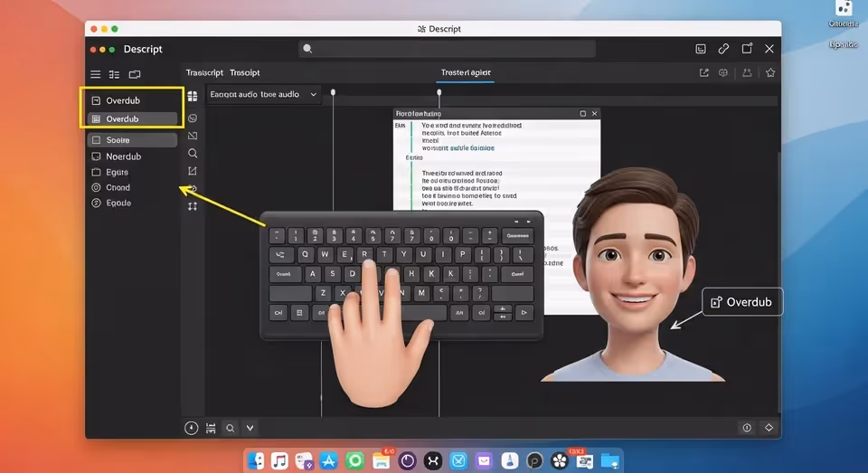Click the export window icon in the Descript header

[747, 48]
